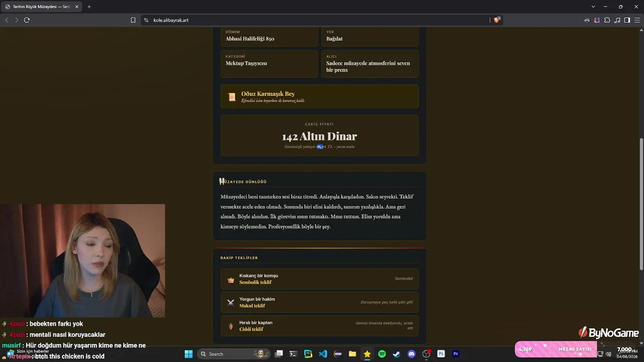Click the Ciddi teklif label
The image size is (644, 362).
(252, 329)
